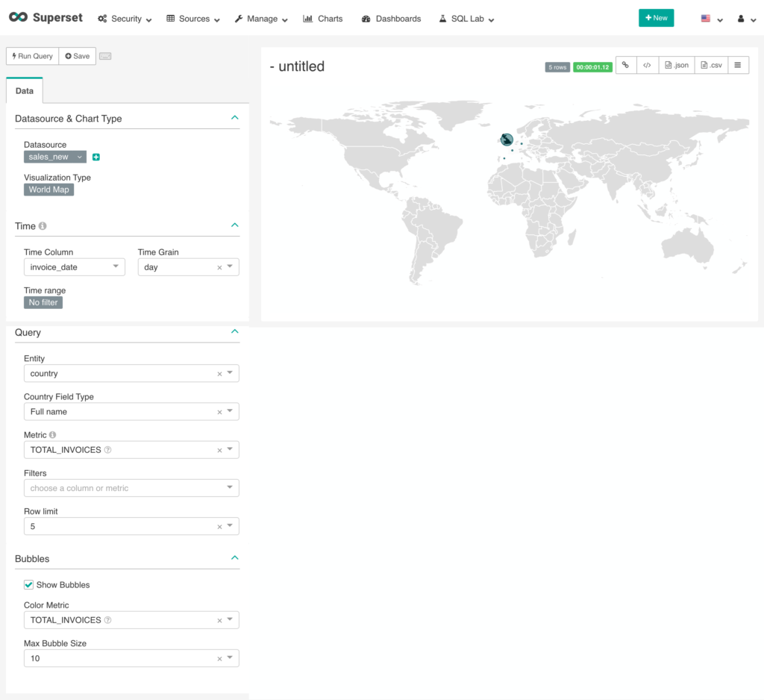The width and height of the screenshot is (764, 700).
Task: Open the Time Column dropdown
Action: [75, 267]
